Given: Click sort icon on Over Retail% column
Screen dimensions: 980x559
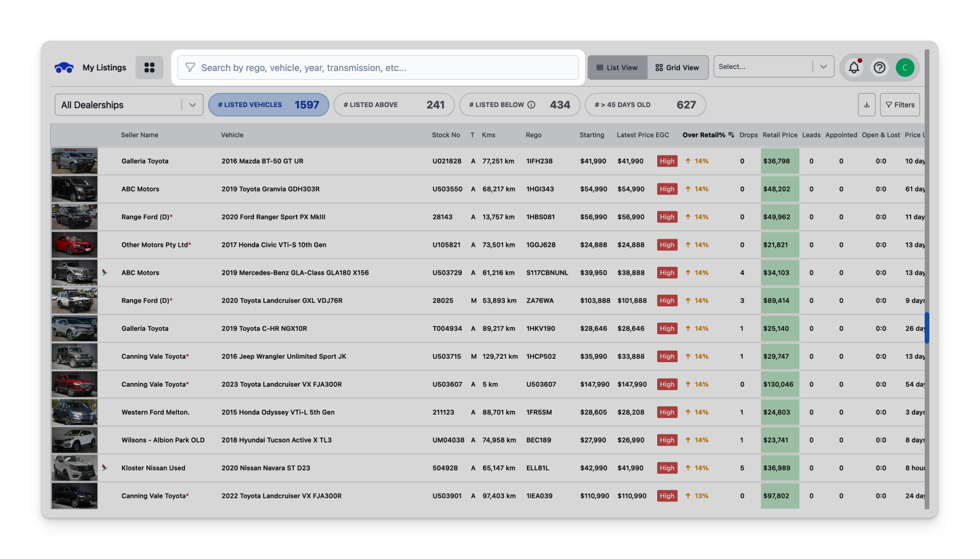Looking at the screenshot, I should [x=731, y=135].
